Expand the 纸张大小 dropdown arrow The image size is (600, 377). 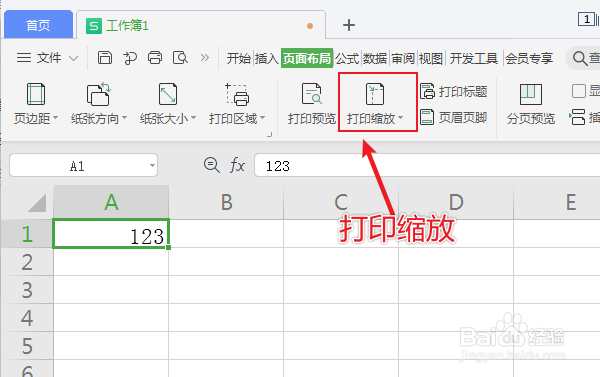click(194, 118)
